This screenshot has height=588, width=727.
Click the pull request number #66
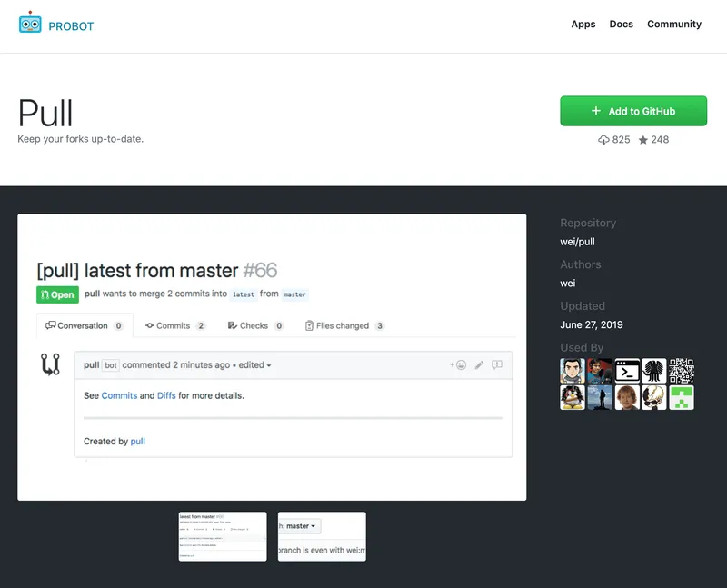260,270
